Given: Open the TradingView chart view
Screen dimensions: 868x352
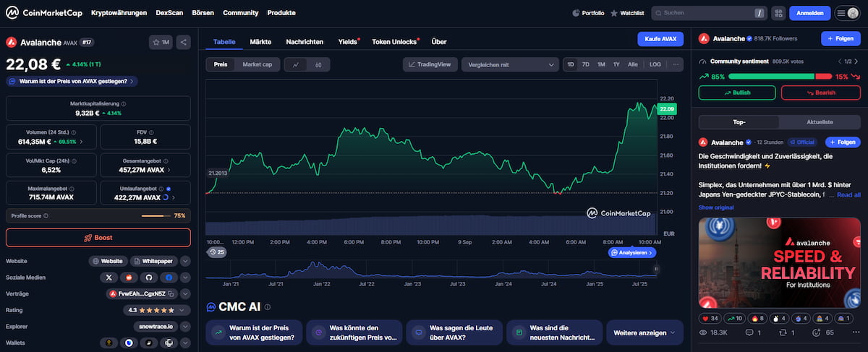Looking at the screenshot, I should 430,64.
